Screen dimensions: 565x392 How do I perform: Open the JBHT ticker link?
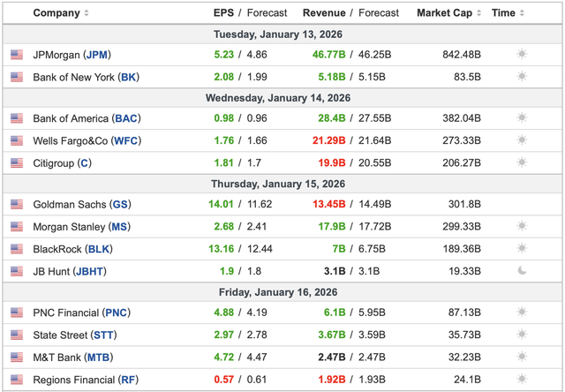point(90,272)
